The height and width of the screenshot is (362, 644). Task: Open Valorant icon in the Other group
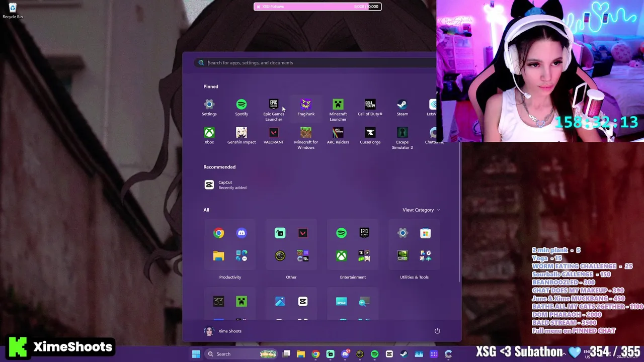[303, 233]
